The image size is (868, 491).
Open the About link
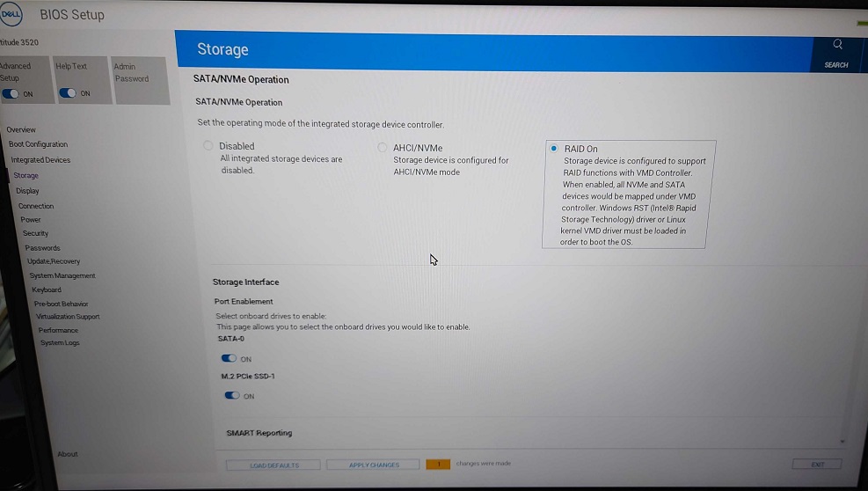(68, 454)
